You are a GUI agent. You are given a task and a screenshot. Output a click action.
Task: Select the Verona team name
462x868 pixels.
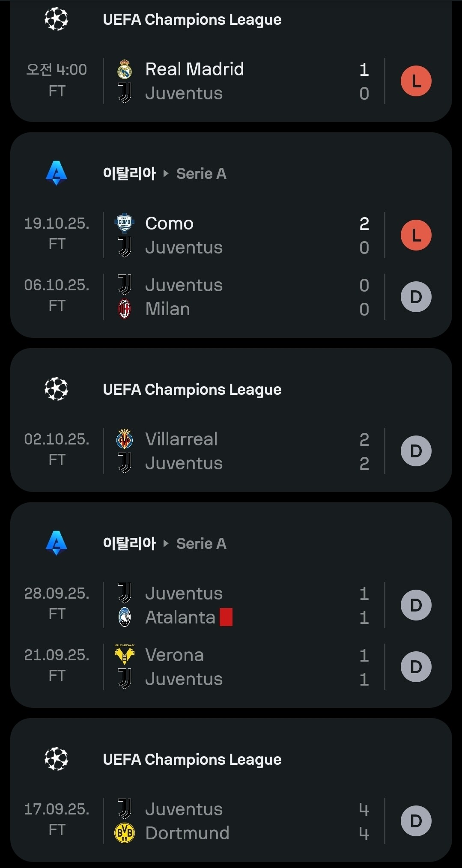coord(174,655)
